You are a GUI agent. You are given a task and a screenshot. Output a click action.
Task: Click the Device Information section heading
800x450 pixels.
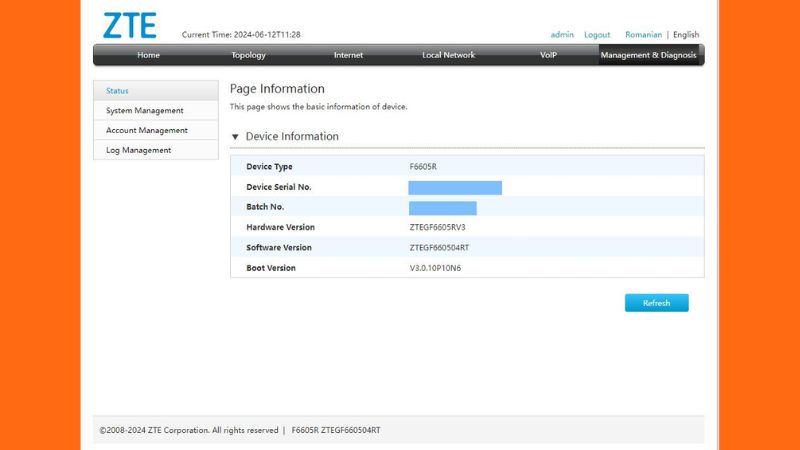pos(292,136)
